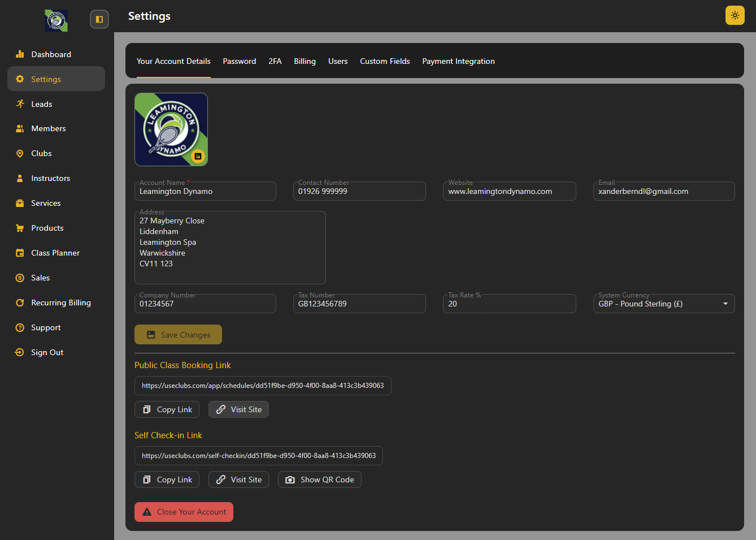This screenshot has width=756, height=540.
Task: Toggle light/dark theme with sun button
Action: click(735, 16)
